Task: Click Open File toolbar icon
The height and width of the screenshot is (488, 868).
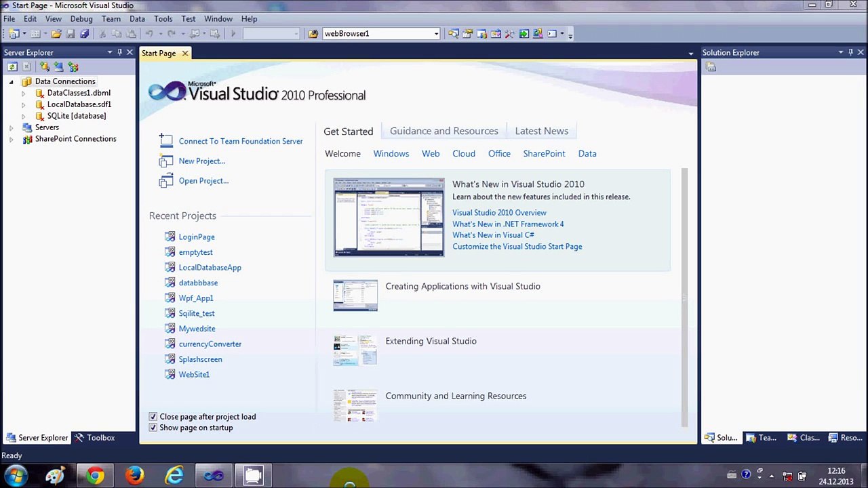Action: [56, 34]
